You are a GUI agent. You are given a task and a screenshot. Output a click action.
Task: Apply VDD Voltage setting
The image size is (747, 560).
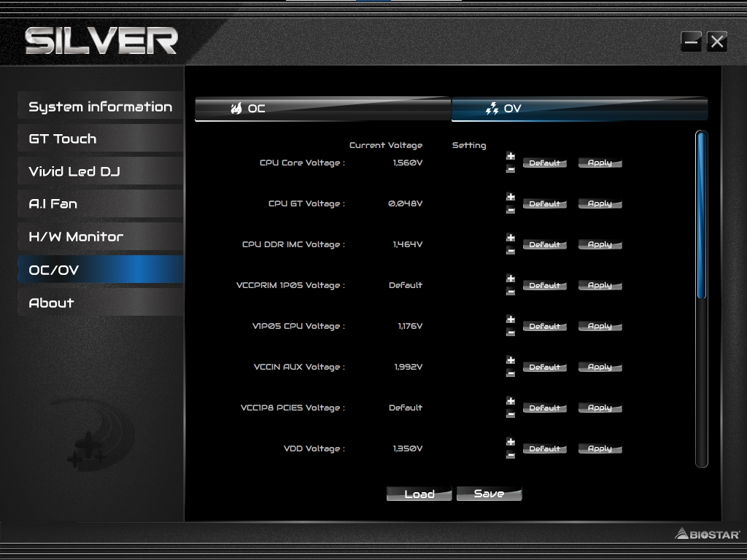(x=600, y=449)
